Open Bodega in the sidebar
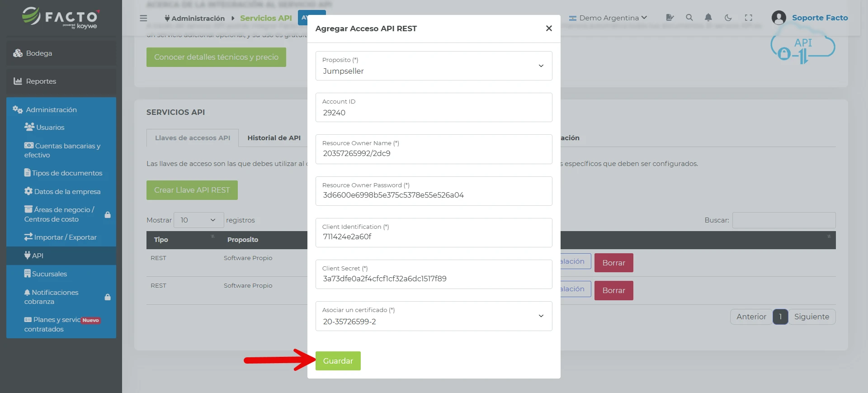Viewport: 868px width, 393px height. pyautogui.click(x=61, y=53)
